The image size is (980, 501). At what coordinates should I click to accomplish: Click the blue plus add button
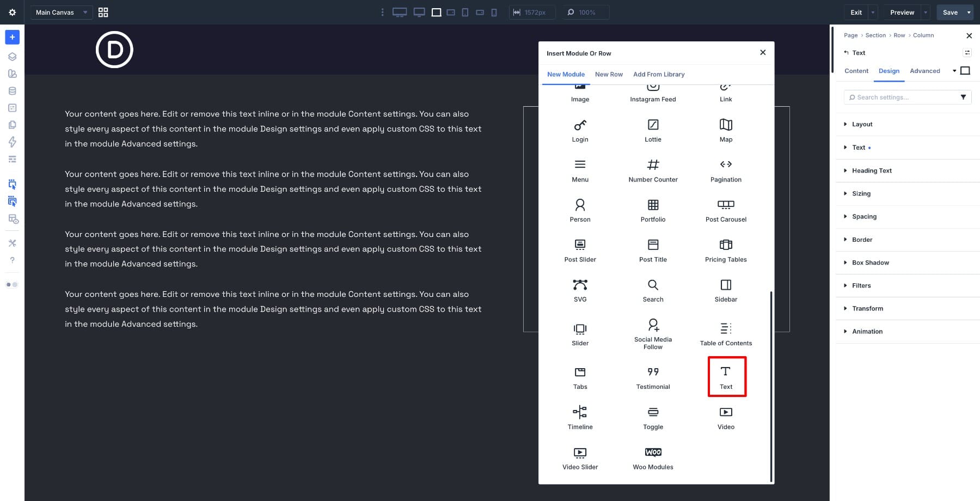[x=12, y=37]
